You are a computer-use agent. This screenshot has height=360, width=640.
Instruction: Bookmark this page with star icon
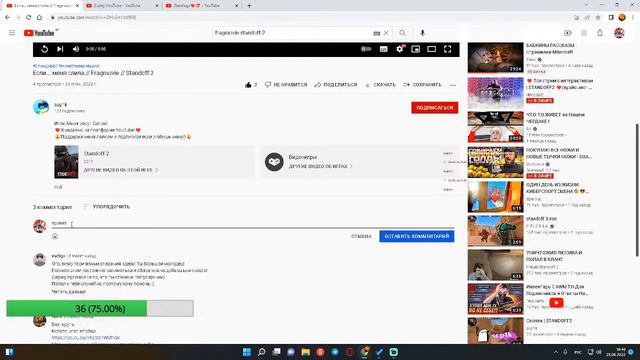(x=598, y=18)
